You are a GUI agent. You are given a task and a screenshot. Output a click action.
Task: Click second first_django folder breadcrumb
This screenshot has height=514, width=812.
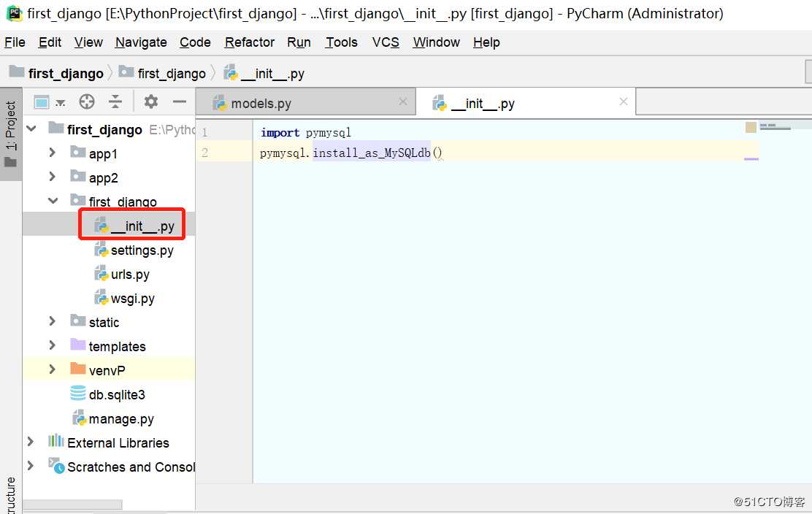(x=162, y=74)
